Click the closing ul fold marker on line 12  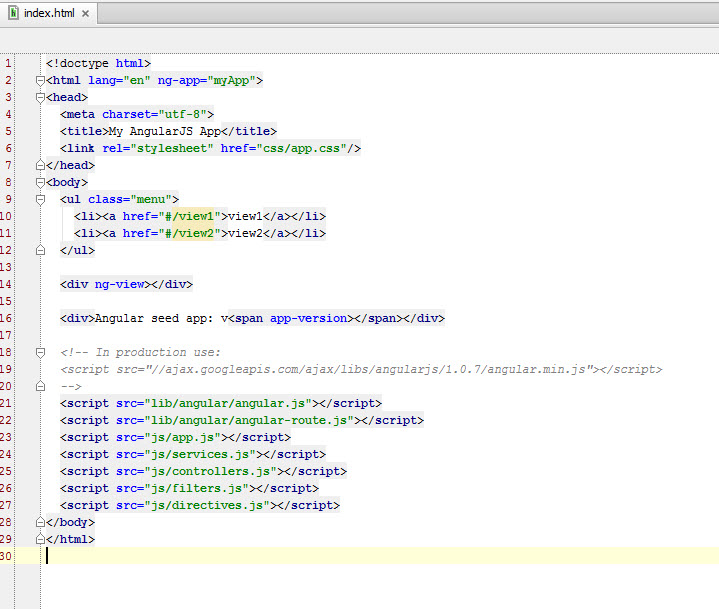(x=40, y=250)
